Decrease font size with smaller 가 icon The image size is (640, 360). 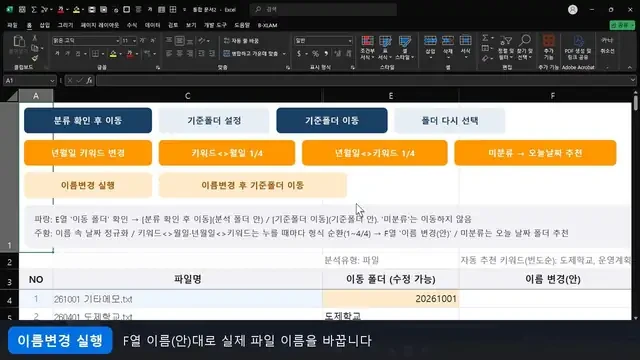[153, 41]
